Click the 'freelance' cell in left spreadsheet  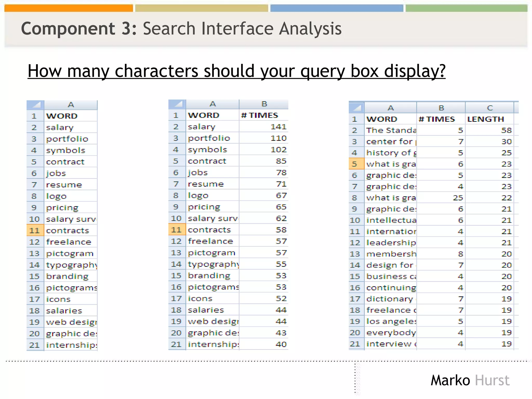click(x=71, y=242)
